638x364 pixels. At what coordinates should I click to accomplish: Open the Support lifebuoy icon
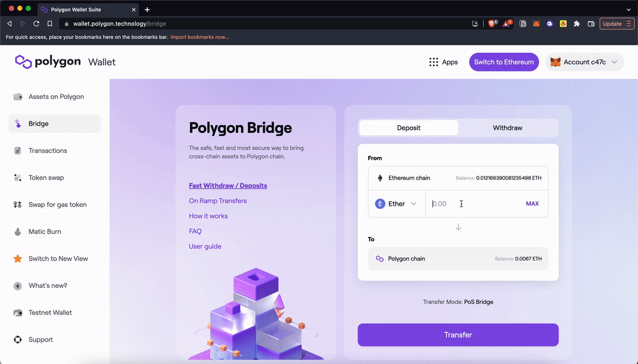pyautogui.click(x=17, y=340)
